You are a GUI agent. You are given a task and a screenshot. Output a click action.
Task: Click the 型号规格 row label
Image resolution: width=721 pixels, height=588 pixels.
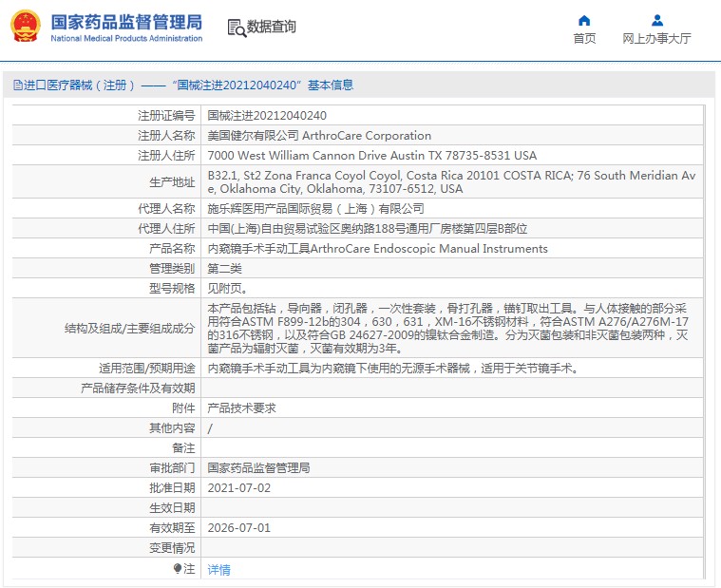click(172, 288)
